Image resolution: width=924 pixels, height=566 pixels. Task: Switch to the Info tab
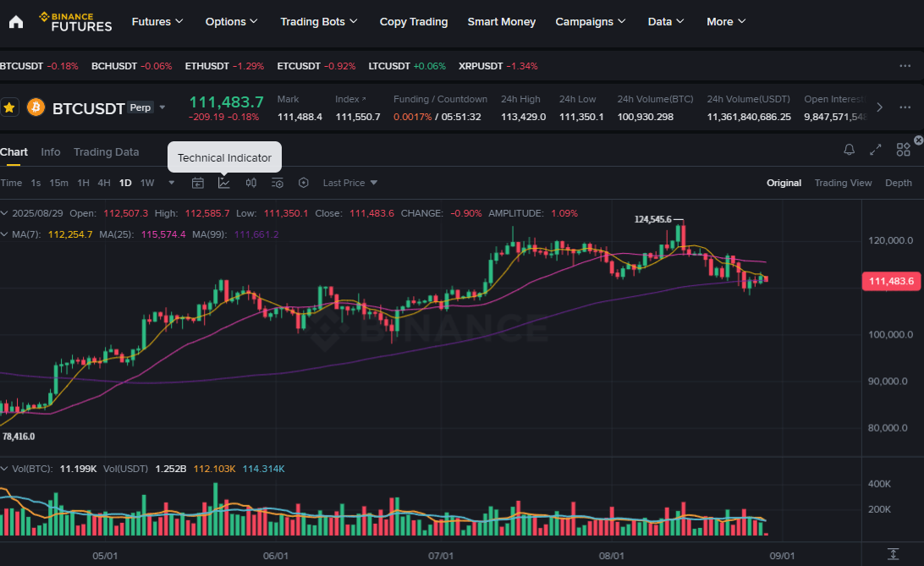pos(51,152)
